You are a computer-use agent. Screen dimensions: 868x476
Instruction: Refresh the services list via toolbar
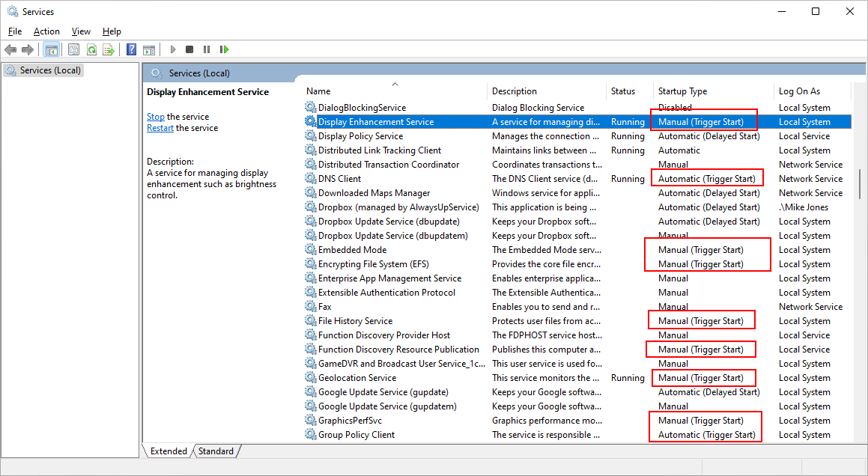(x=91, y=50)
